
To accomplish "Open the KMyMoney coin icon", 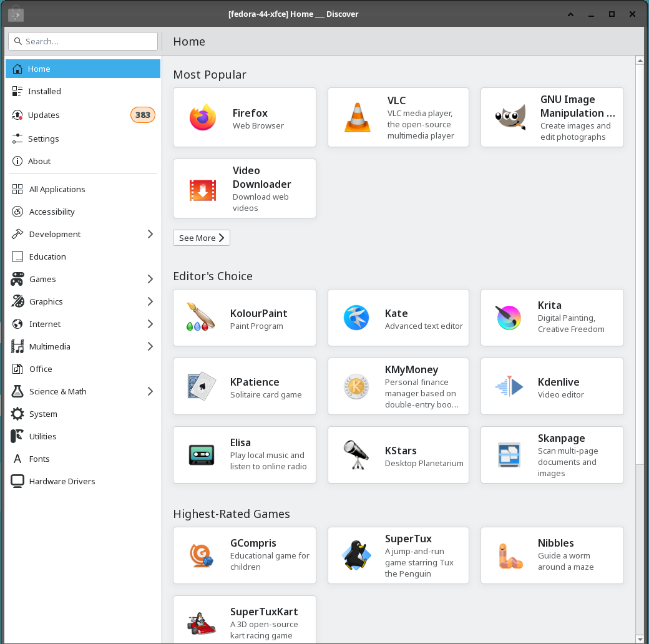I will click(356, 386).
